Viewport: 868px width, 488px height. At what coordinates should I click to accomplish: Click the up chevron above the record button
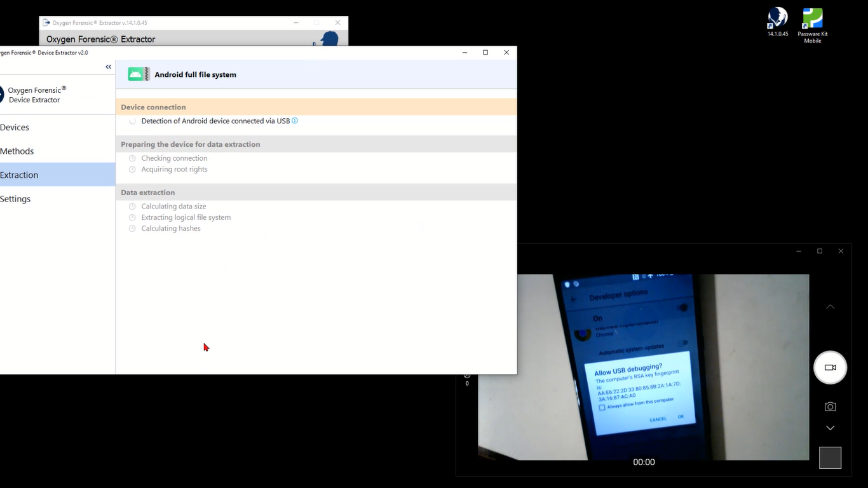(830, 307)
